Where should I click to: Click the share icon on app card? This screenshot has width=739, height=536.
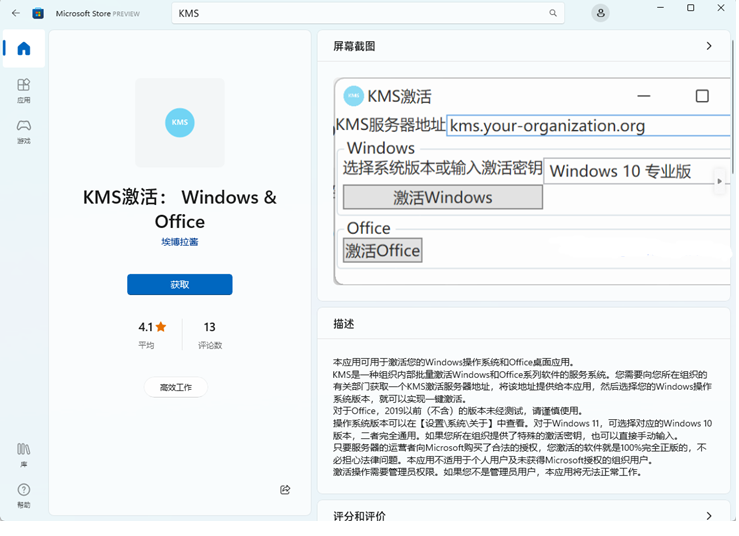(x=285, y=490)
